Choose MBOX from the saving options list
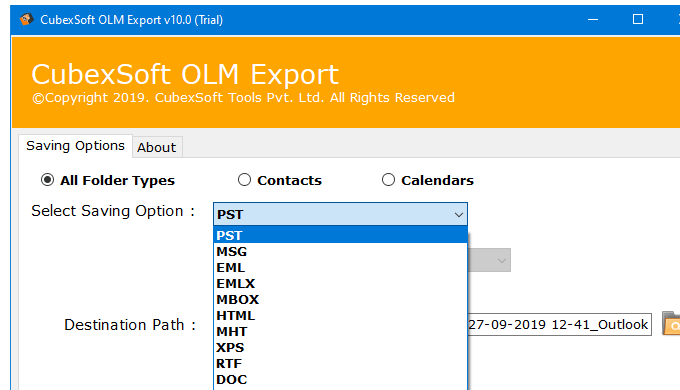This screenshot has width=680, height=390. 340,299
